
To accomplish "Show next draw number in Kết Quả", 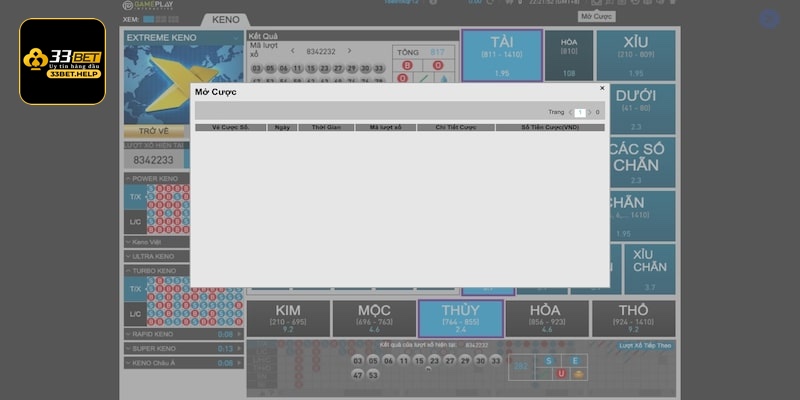I will tap(350, 51).
